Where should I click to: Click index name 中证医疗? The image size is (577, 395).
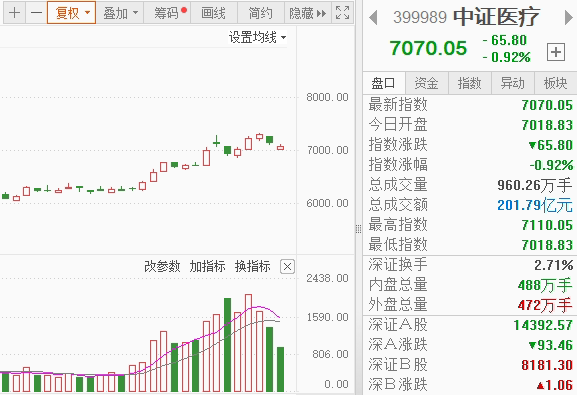pos(496,17)
